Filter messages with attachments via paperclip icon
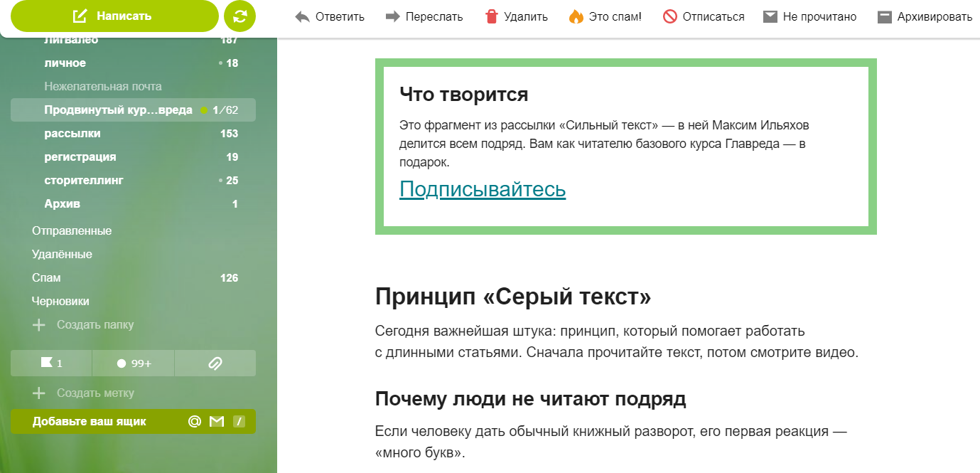Screen dimensions: 980x473 click(x=215, y=363)
